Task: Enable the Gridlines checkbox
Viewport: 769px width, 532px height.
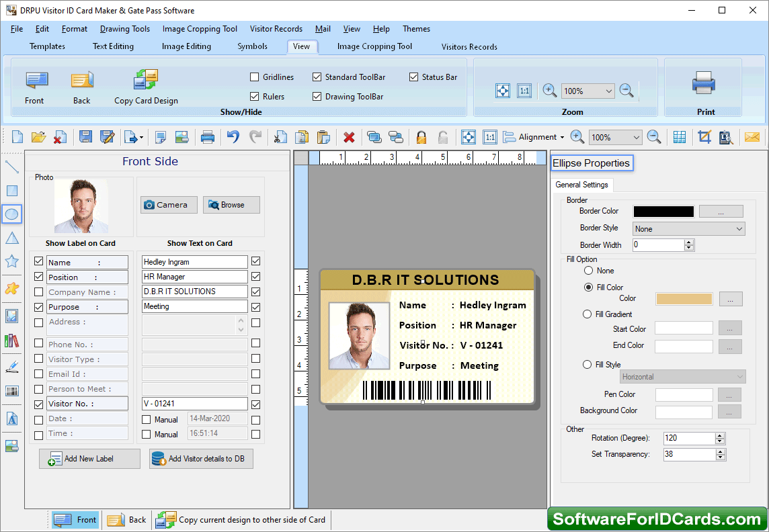Action: pos(255,77)
